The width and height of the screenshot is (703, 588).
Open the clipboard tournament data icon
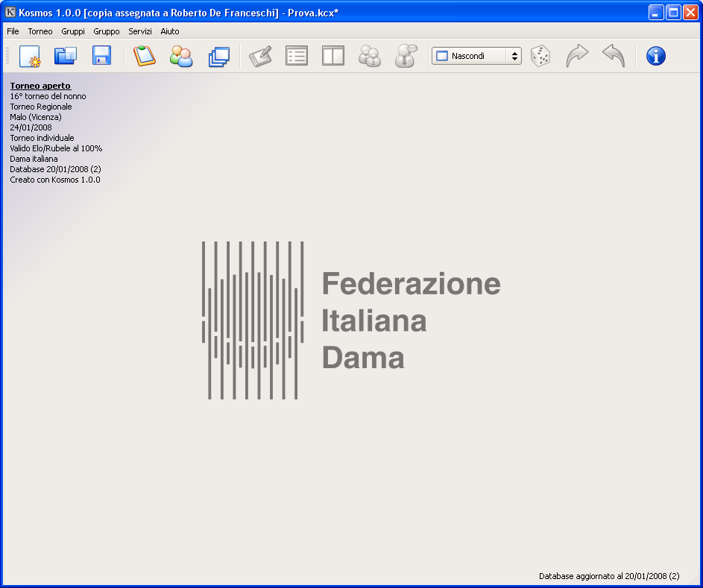pos(145,56)
